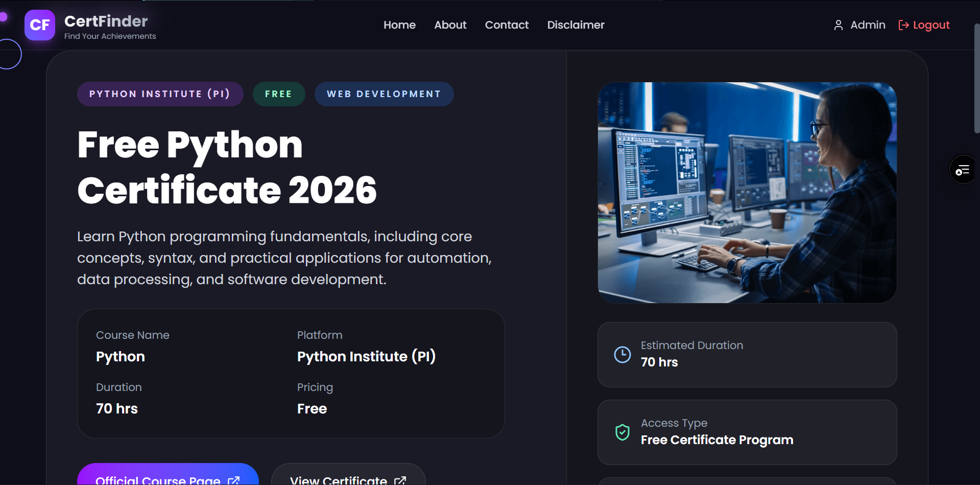Image resolution: width=980 pixels, height=485 pixels.
Task: Select the Web Development tag
Action: (384, 94)
